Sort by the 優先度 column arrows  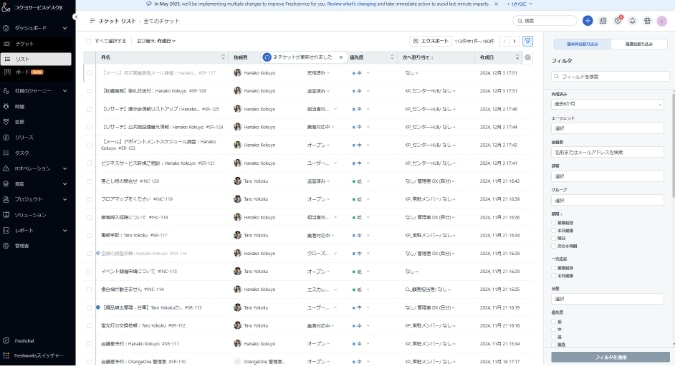click(x=392, y=57)
